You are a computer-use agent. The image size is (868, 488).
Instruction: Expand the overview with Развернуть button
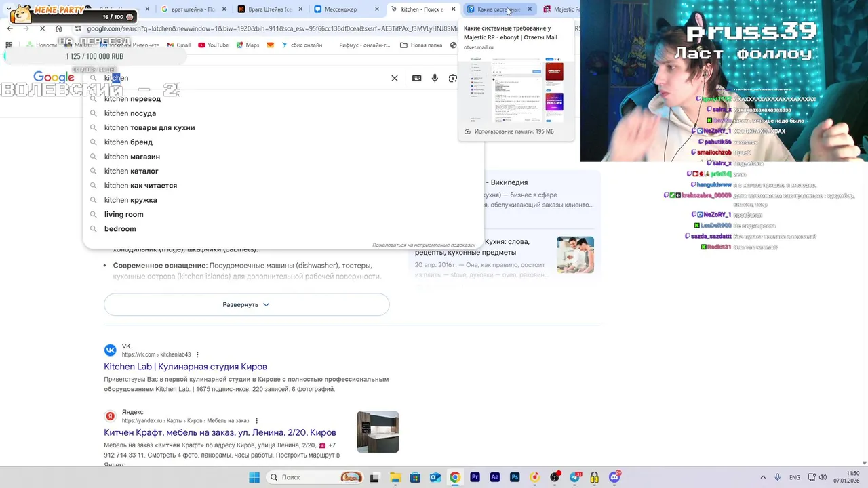246,305
